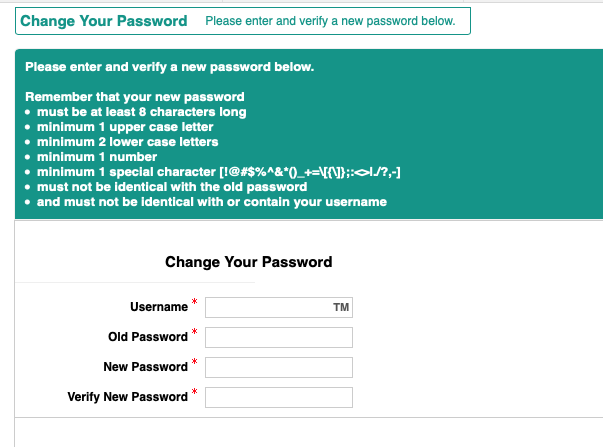The image size is (603, 447).
Task: Click the upper case letter requirement
Action: tap(125, 127)
